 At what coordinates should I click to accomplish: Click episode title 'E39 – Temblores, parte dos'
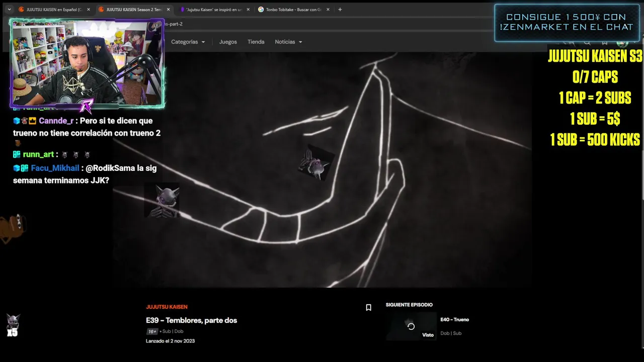[191, 320]
